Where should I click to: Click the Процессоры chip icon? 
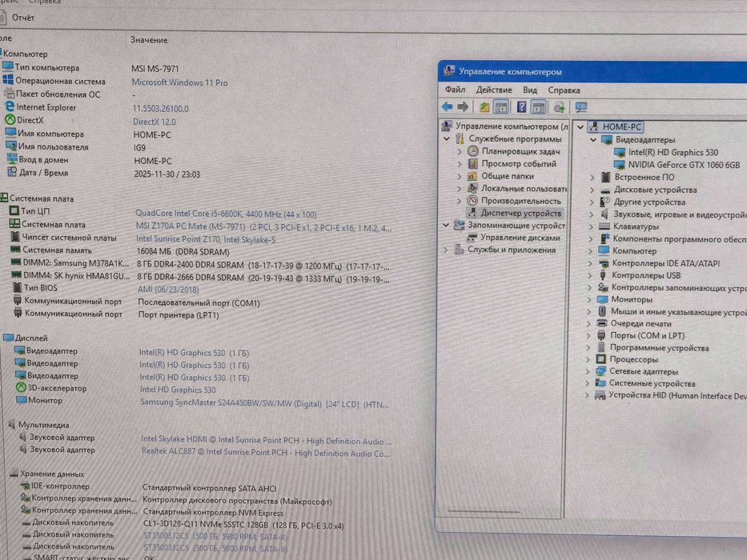pos(601,359)
